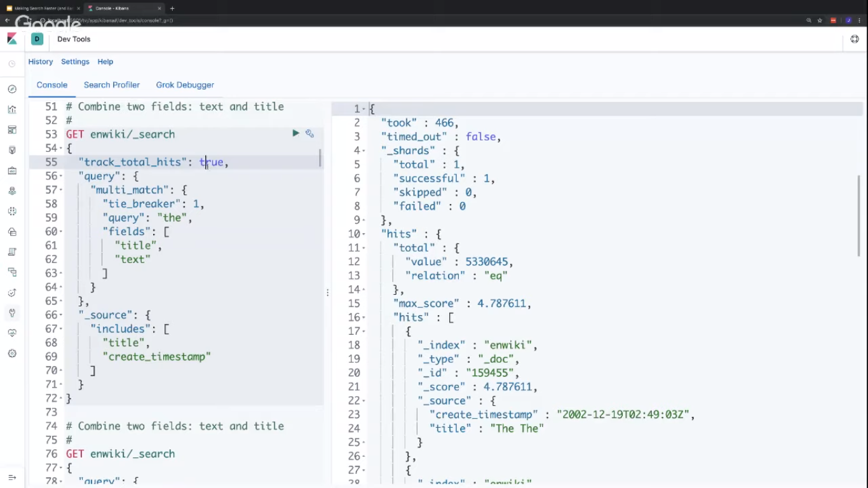Image resolution: width=868 pixels, height=488 pixels.
Task: Switch to the Search Profiler tab
Action: (111, 85)
